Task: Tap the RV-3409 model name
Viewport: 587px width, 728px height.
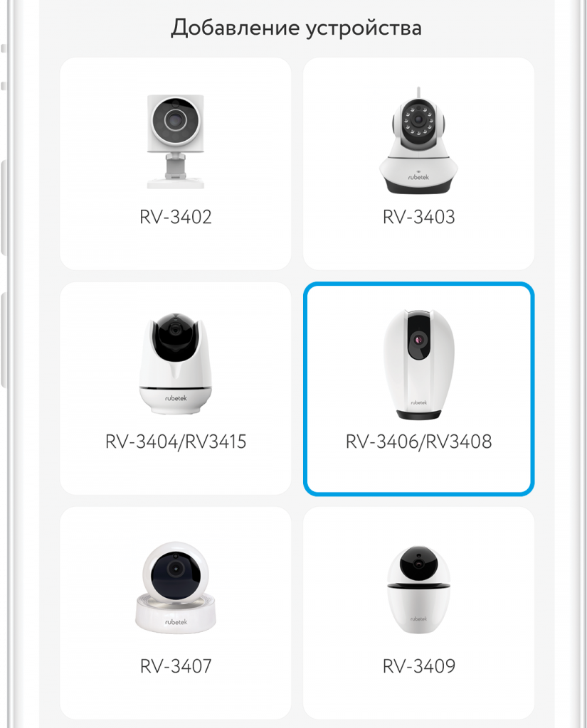Action: (x=418, y=666)
